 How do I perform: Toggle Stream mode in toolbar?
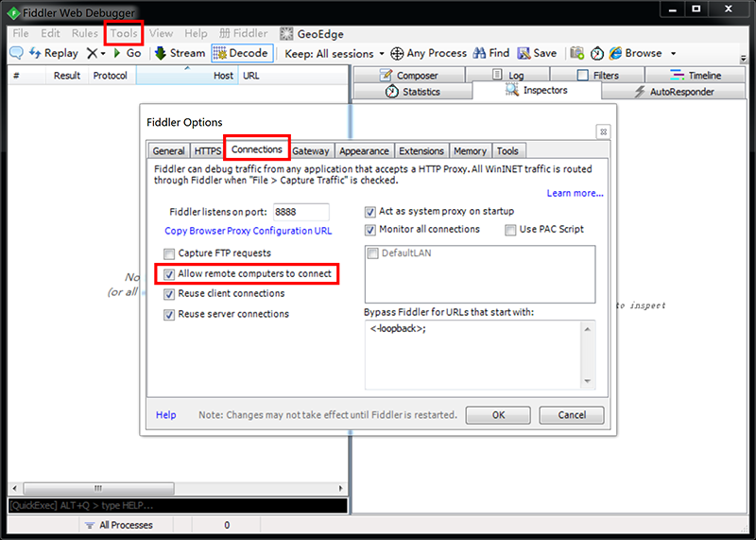click(x=180, y=53)
